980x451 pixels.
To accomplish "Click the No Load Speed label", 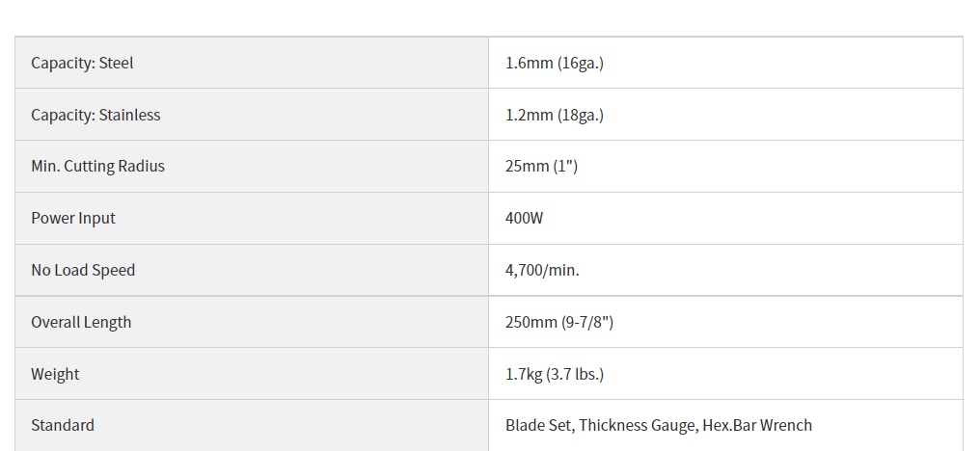I will click(x=83, y=270).
